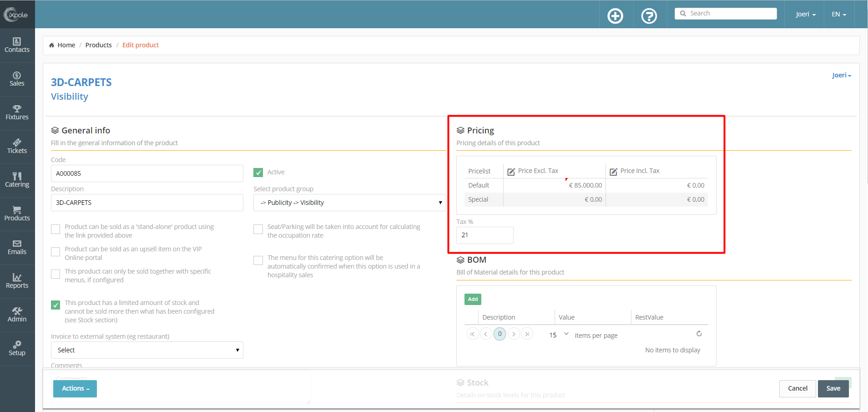The image size is (868, 412).
Task: Go to first page of BOM grid
Action: 472,334
